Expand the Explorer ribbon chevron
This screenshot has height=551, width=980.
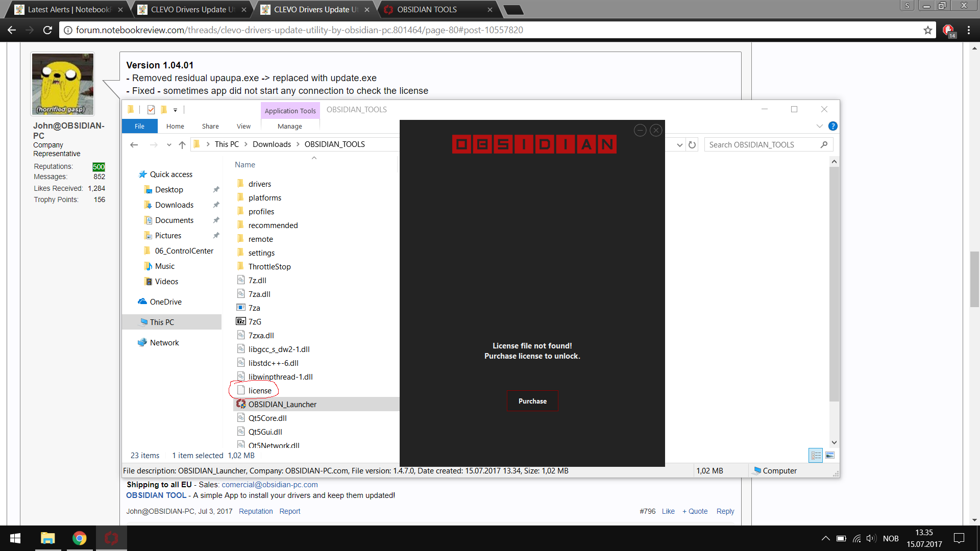[x=819, y=126]
